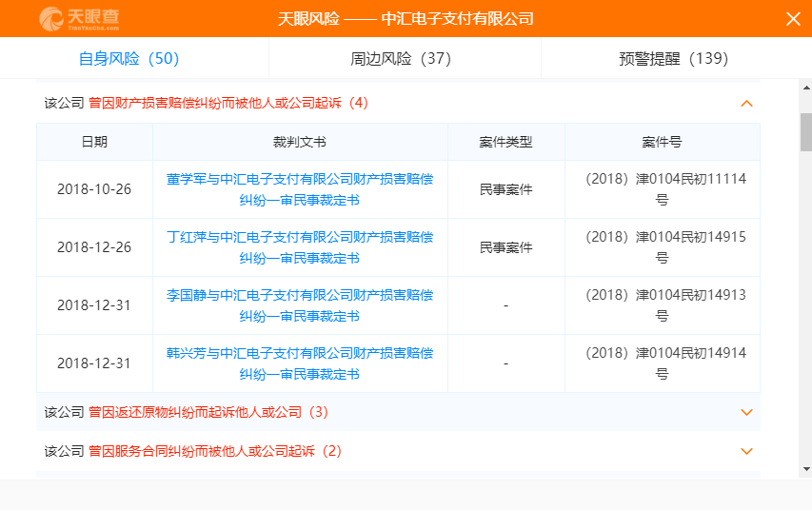Open the 李国静与中汇电子支付 judgment link

coord(300,305)
